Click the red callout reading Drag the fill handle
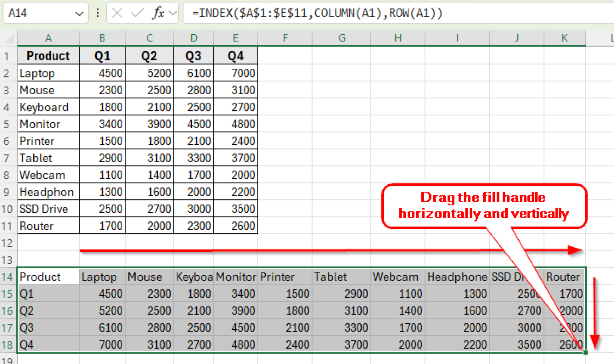 (484, 206)
